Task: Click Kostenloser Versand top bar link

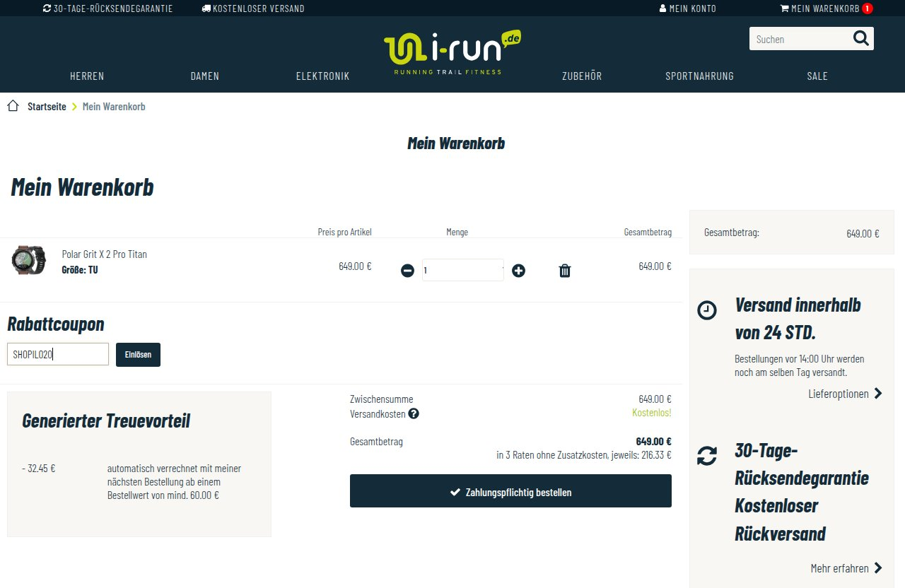Action: click(x=253, y=8)
